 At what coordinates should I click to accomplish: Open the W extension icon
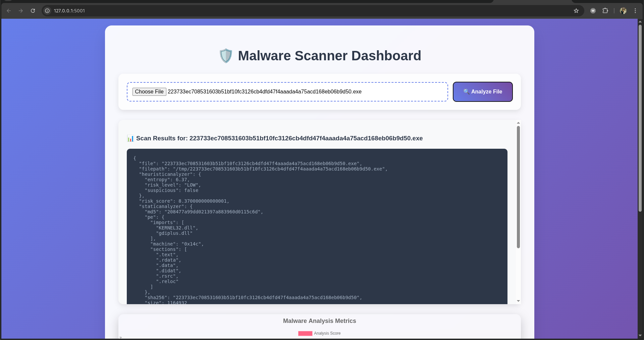(x=593, y=11)
